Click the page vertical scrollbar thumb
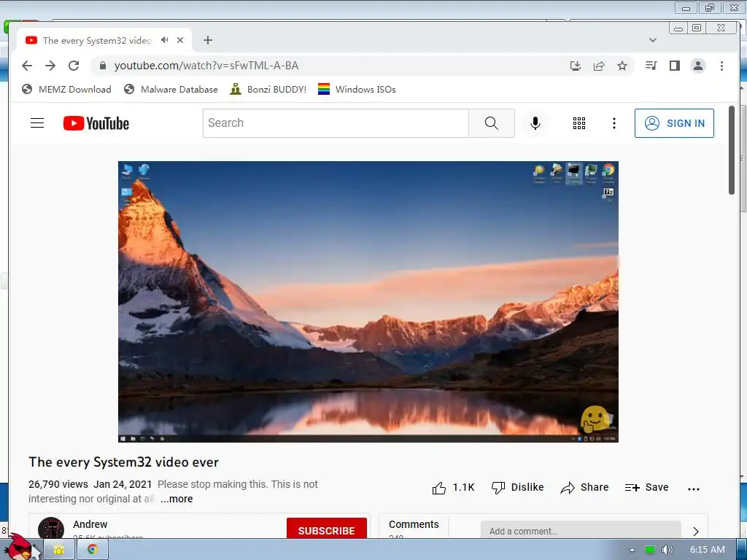Image resolution: width=747 pixels, height=560 pixels. [732, 150]
